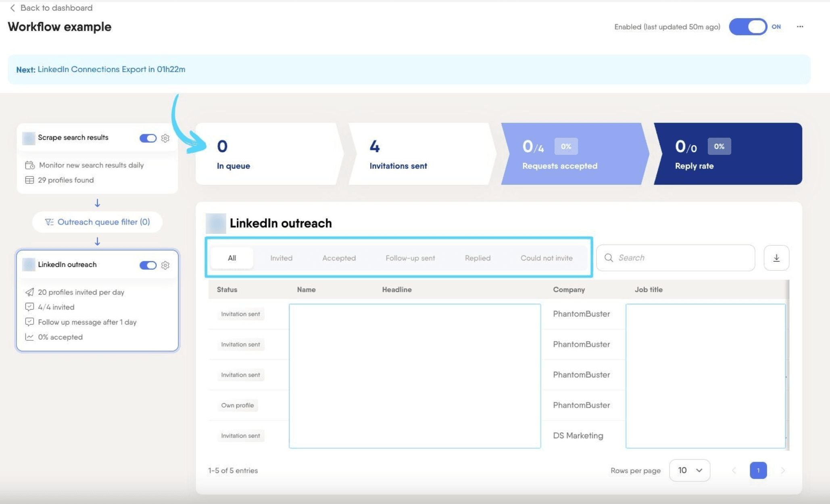The width and height of the screenshot is (830, 504).
Task: Sort by the Status column header
Action: pos(227,289)
